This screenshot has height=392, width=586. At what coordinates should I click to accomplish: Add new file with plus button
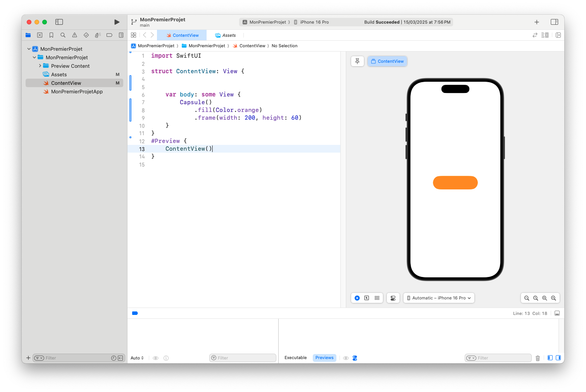(28, 358)
